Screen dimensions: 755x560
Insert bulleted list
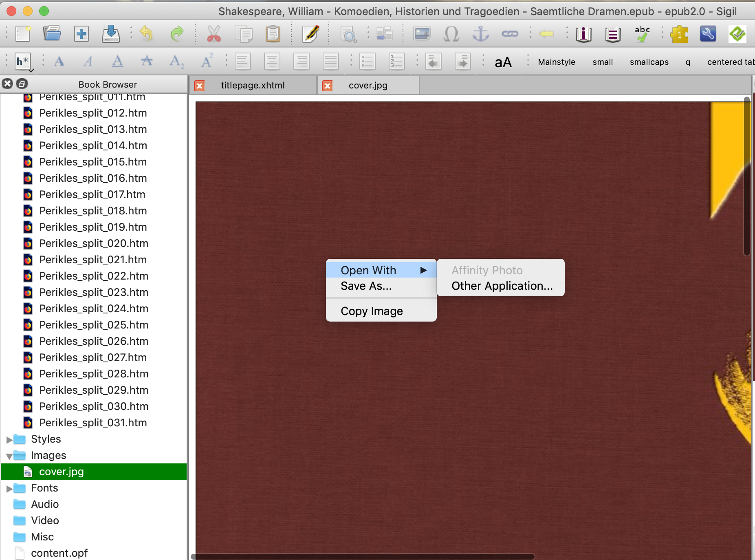368,62
